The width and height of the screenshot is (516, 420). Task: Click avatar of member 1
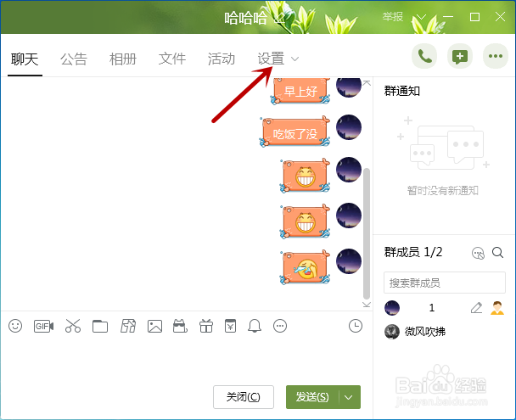coord(392,308)
